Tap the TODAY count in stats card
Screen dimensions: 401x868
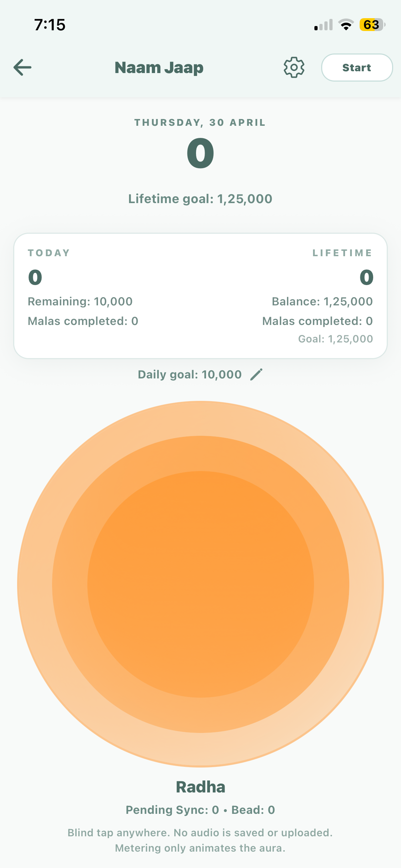click(35, 277)
